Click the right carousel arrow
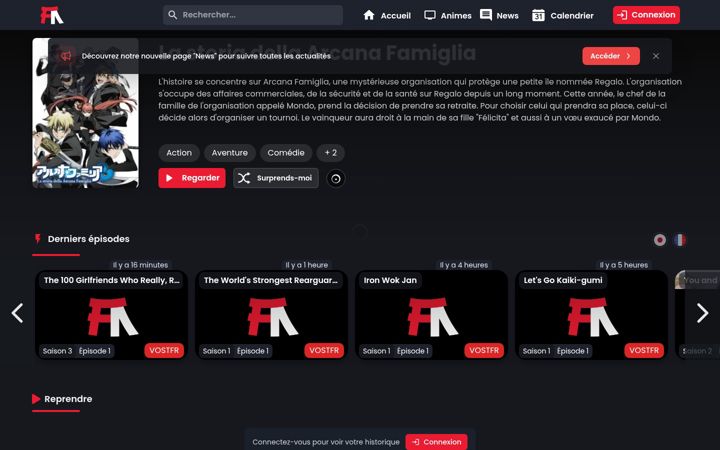The image size is (720, 450). click(x=703, y=313)
